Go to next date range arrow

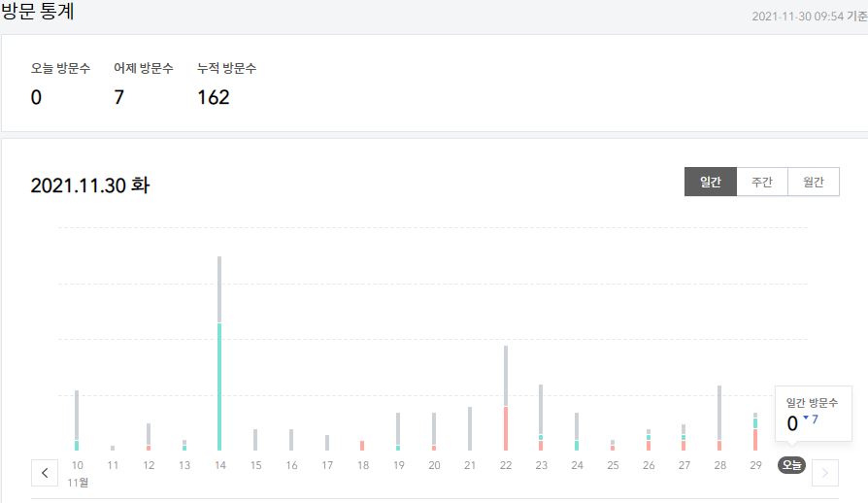(825, 473)
